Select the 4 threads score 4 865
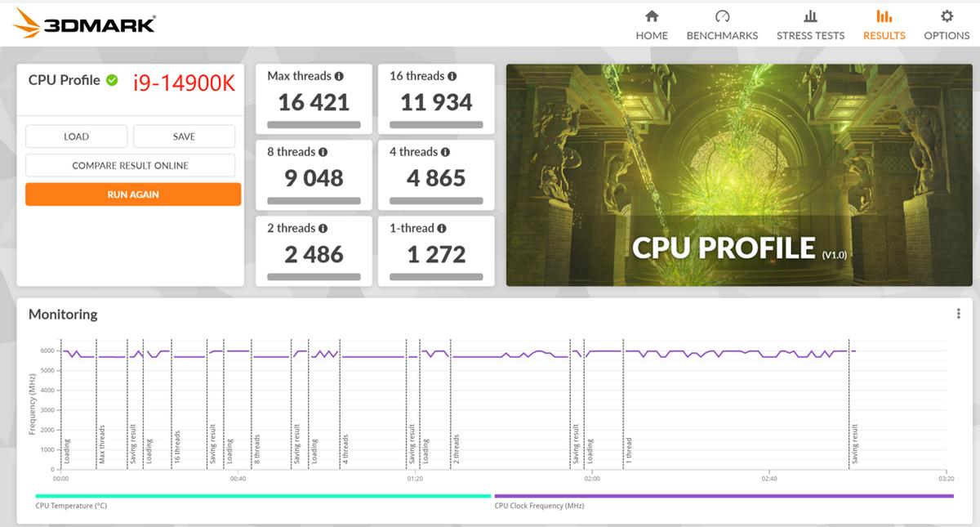The height and width of the screenshot is (527, 980). pyautogui.click(x=436, y=178)
